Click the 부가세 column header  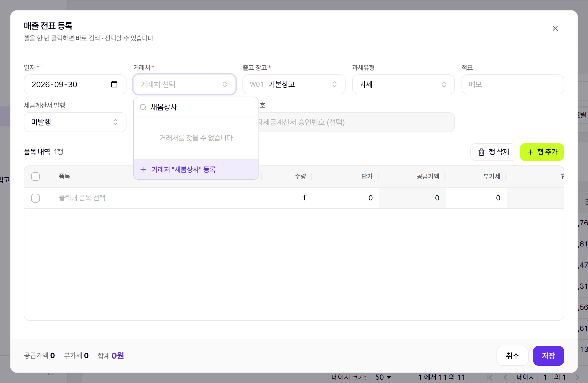(492, 177)
